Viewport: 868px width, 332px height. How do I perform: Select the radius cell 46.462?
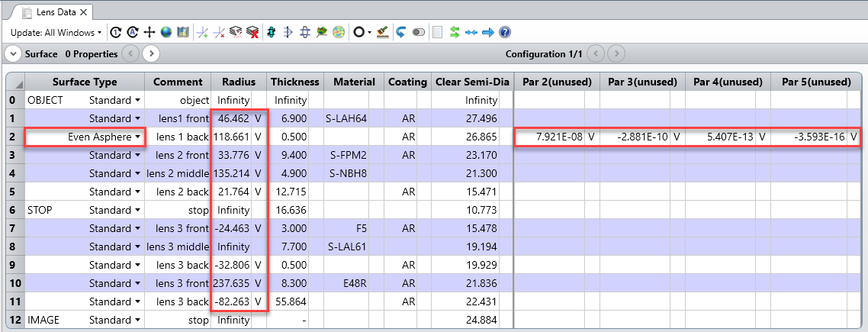click(231, 118)
